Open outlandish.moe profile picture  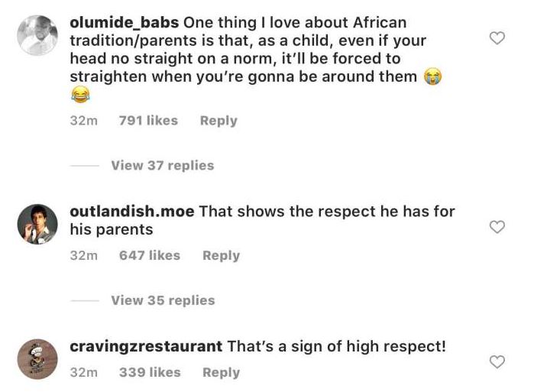pos(37,224)
